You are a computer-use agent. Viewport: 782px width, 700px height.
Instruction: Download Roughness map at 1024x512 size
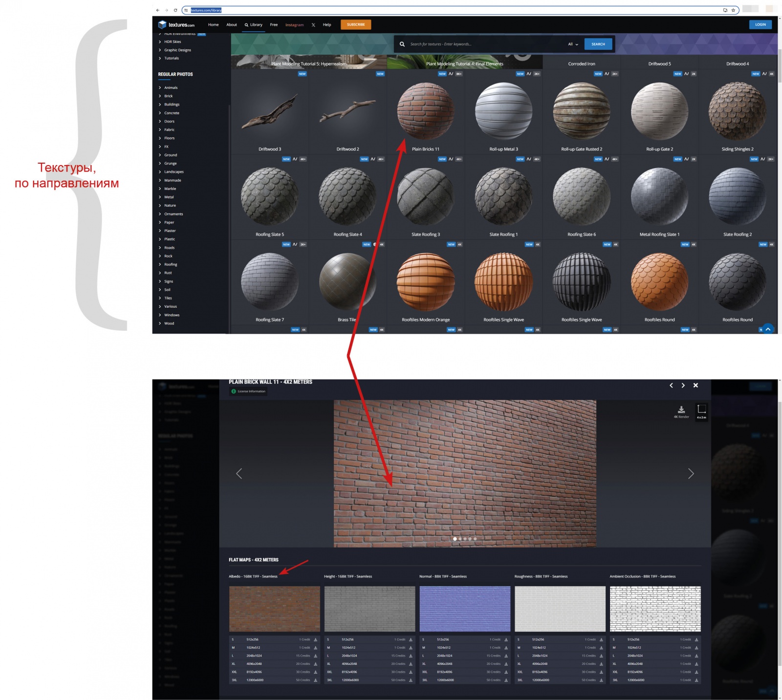pyautogui.click(x=601, y=648)
